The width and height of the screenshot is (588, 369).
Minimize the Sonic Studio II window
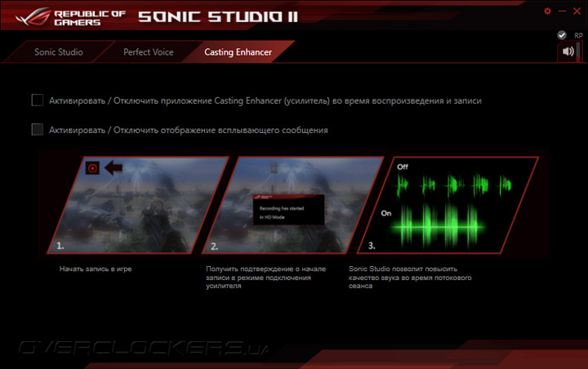pos(562,11)
